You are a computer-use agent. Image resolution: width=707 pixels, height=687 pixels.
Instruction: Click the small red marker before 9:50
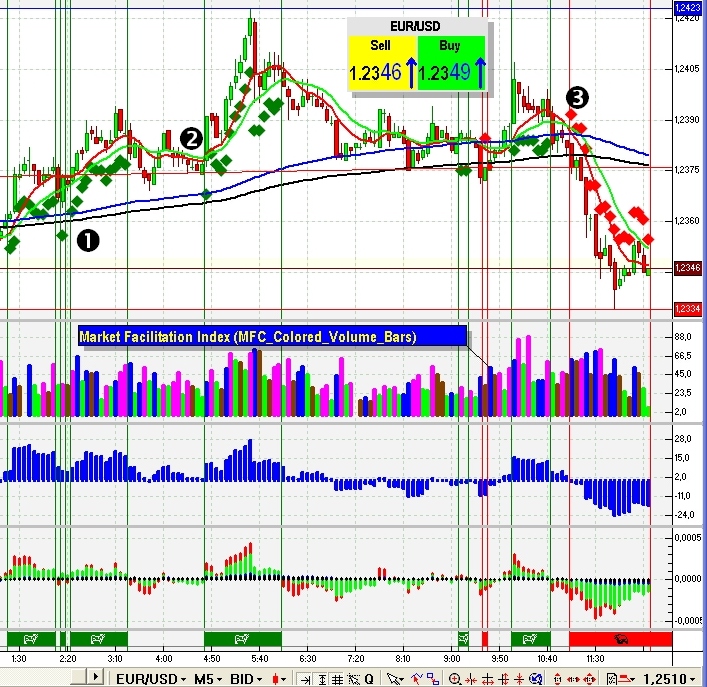(485, 639)
